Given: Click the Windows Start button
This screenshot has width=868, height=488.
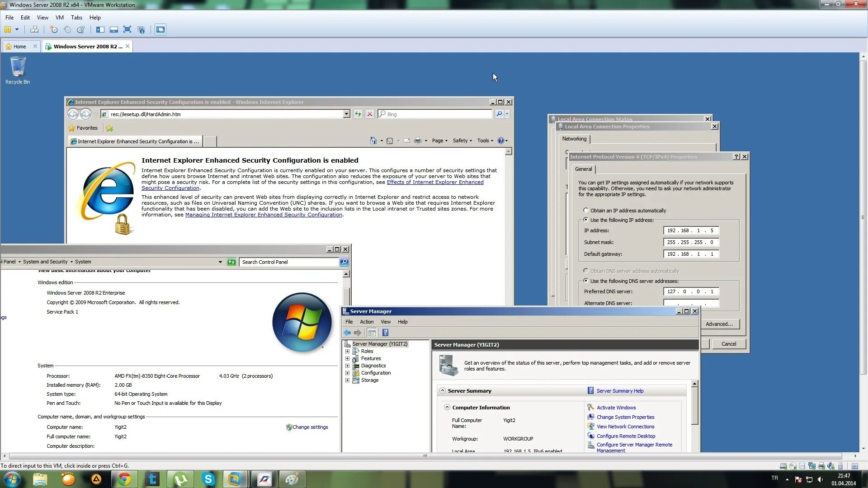Looking at the screenshot, I should tap(12, 479).
